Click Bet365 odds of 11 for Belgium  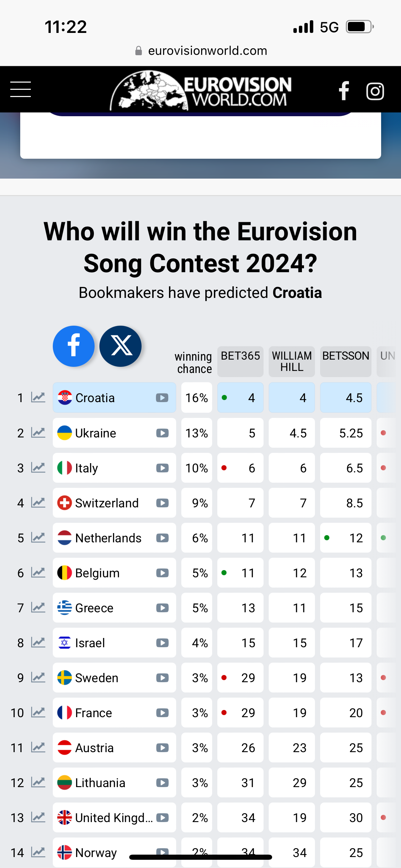tap(240, 573)
